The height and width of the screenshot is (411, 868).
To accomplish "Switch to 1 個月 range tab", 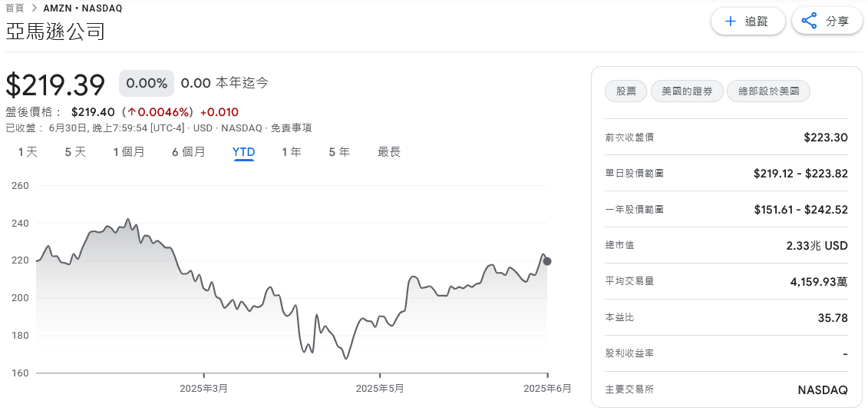I will [129, 152].
